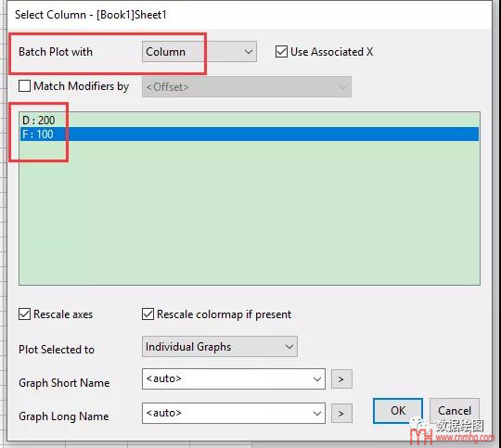Confirm with the OK button
The image size is (501, 448).
point(398,411)
